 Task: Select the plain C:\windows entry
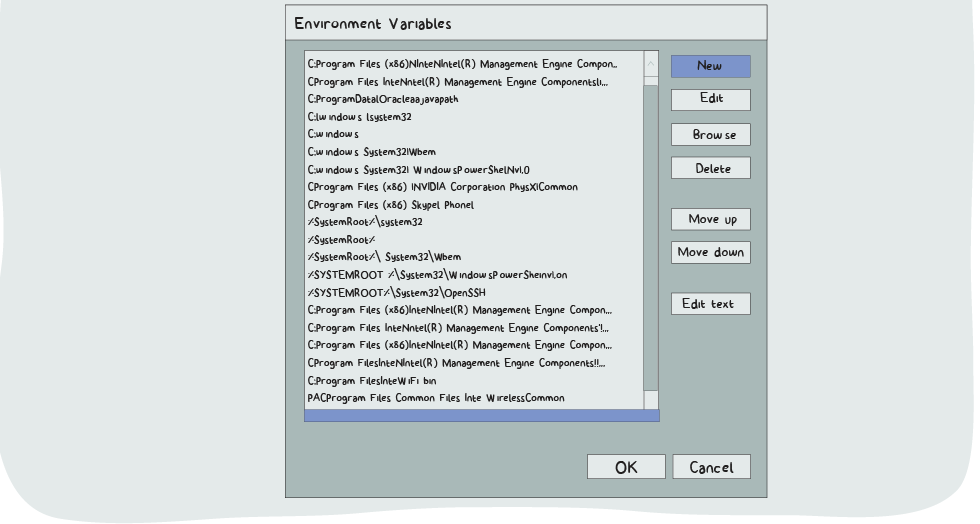(x=333, y=134)
